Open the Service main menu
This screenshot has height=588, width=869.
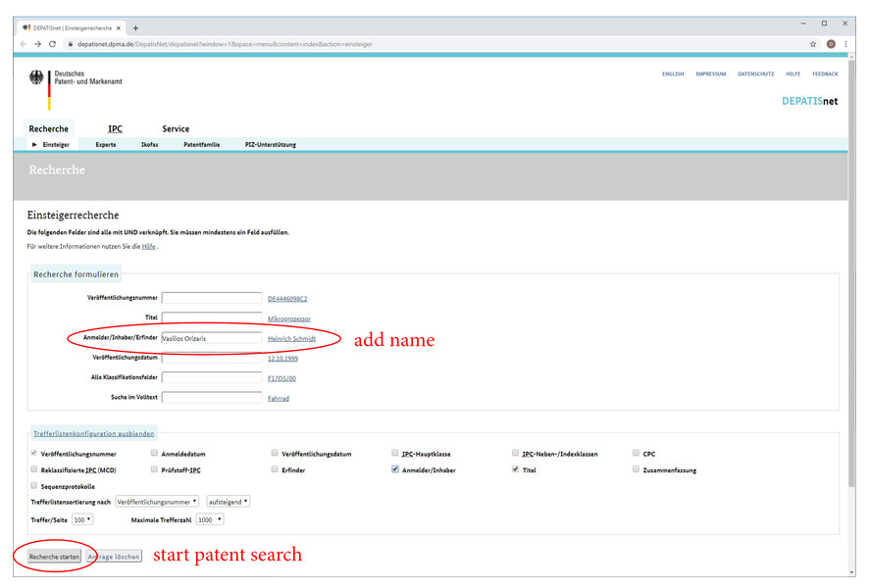click(176, 129)
